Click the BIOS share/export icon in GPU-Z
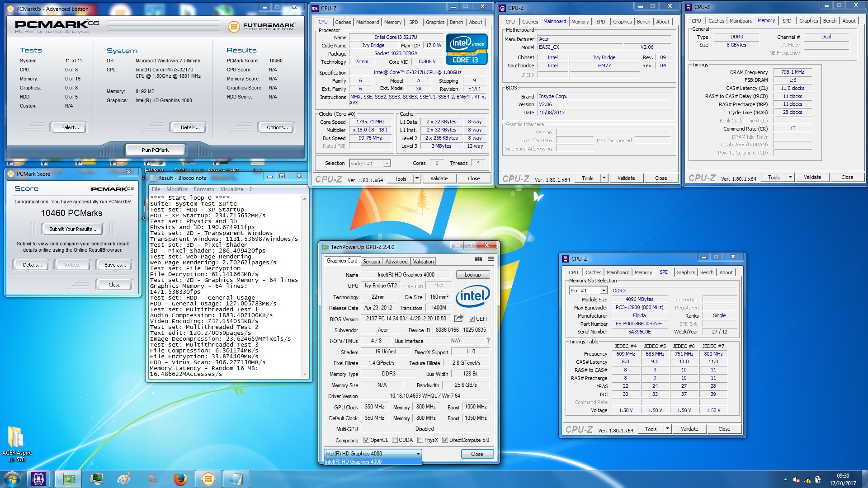The width and height of the screenshot is (868, 488). [x=458, y=319]
